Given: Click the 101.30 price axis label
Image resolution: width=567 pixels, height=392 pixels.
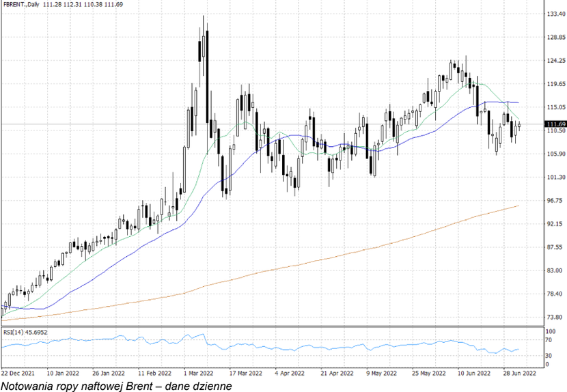Looking at the screenshot, I should tap(556, 177).
